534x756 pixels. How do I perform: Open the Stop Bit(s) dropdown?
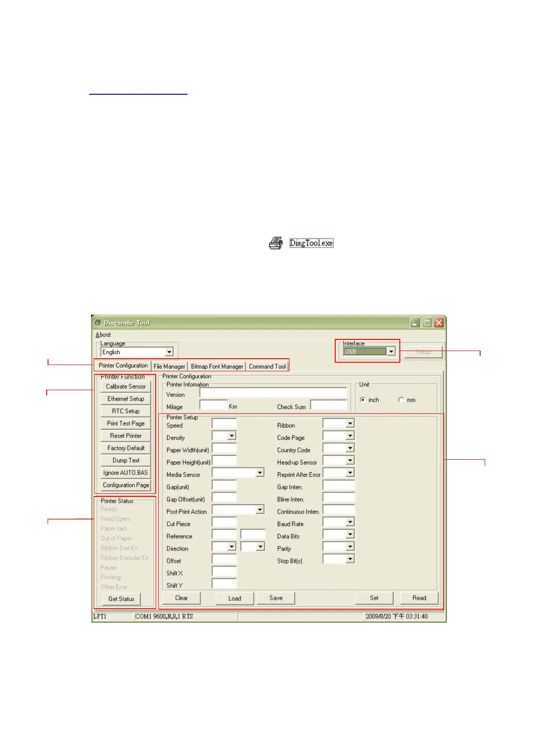coord(350,559)
